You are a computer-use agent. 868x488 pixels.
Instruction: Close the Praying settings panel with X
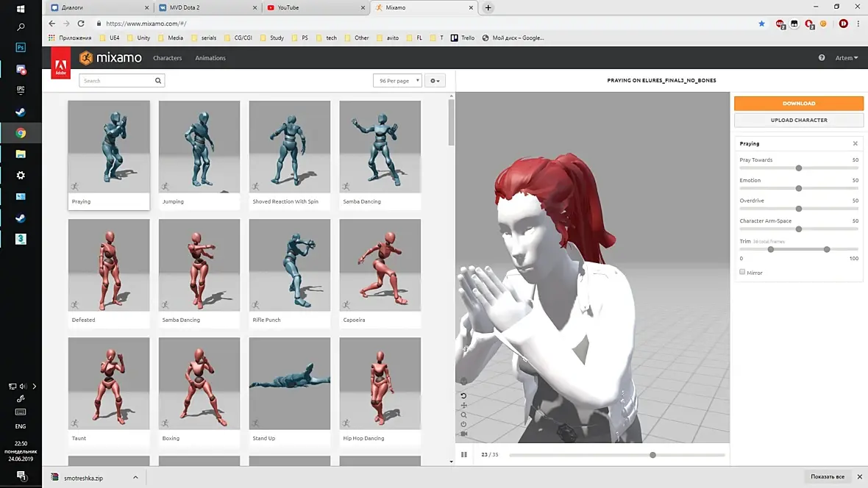click(x=855, y=143)
